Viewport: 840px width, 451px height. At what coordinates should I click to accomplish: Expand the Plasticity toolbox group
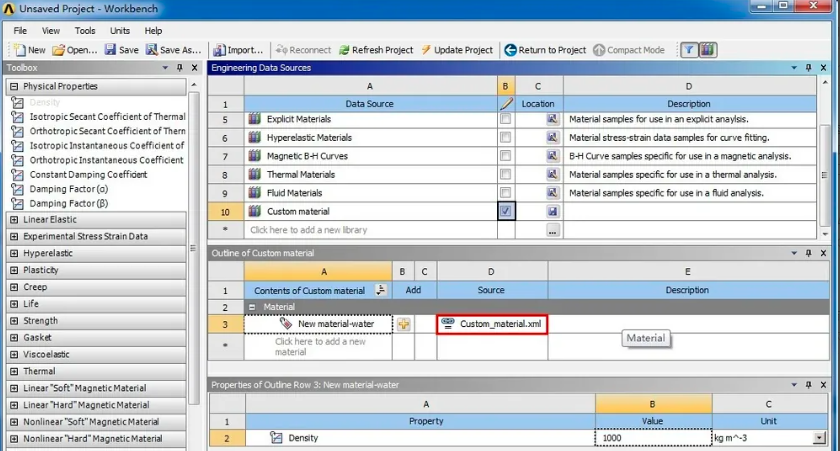click(14, 270)
